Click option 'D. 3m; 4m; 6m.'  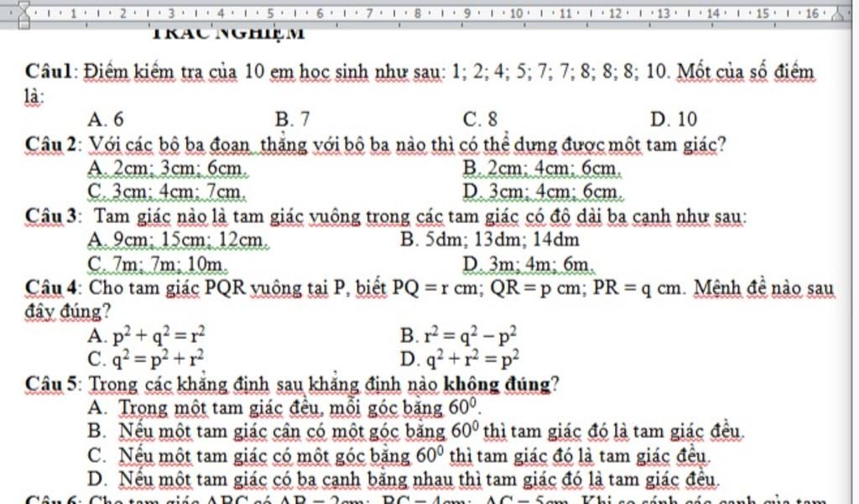pyautogui.click(x=528, y=264)
